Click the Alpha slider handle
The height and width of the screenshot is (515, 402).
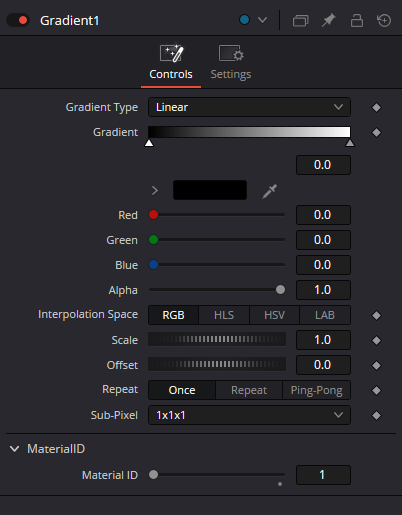click(x=280, y=290)
